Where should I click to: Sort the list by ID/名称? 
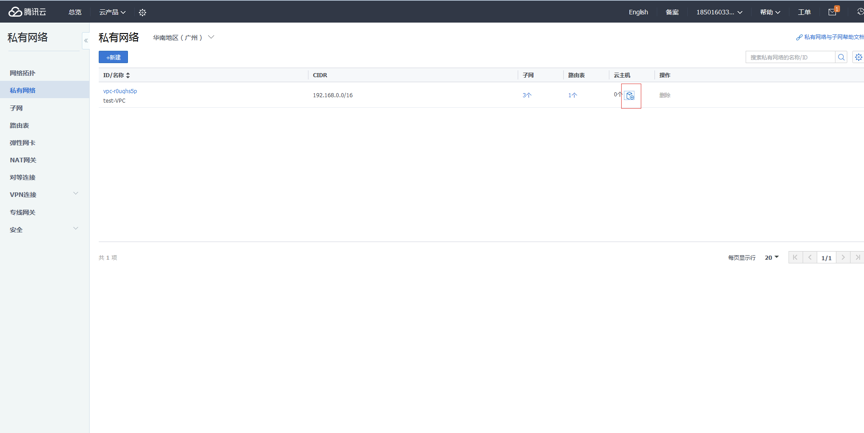128,75
